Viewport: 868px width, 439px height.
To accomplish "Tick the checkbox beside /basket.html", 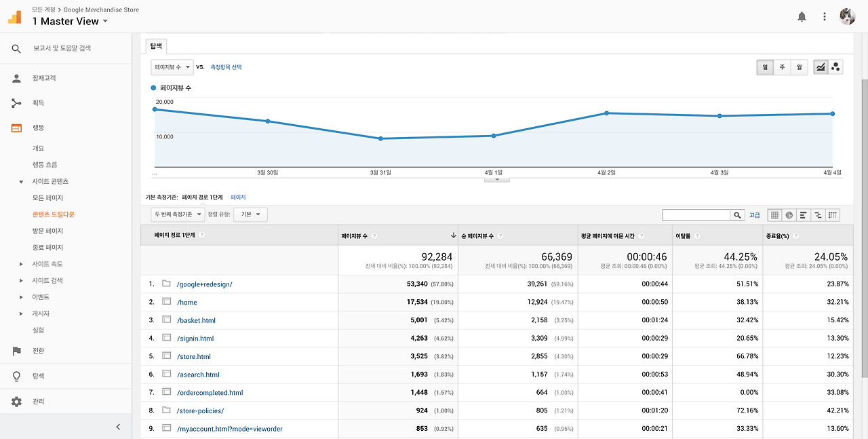I will click(166, 320).
